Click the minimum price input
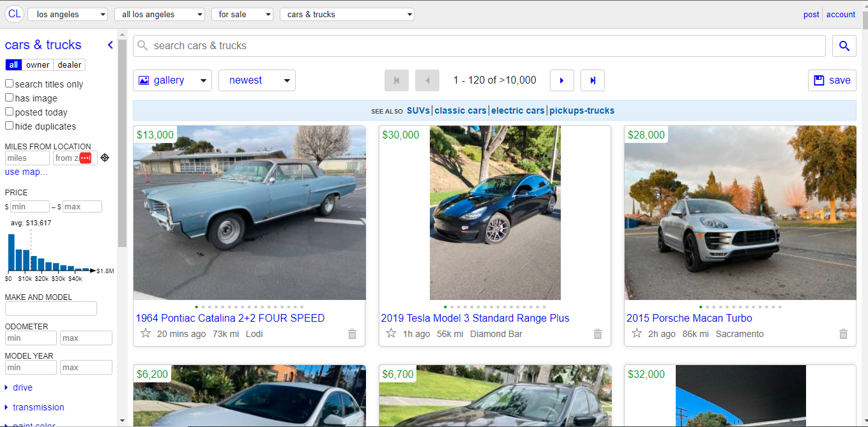 point(30,207)
